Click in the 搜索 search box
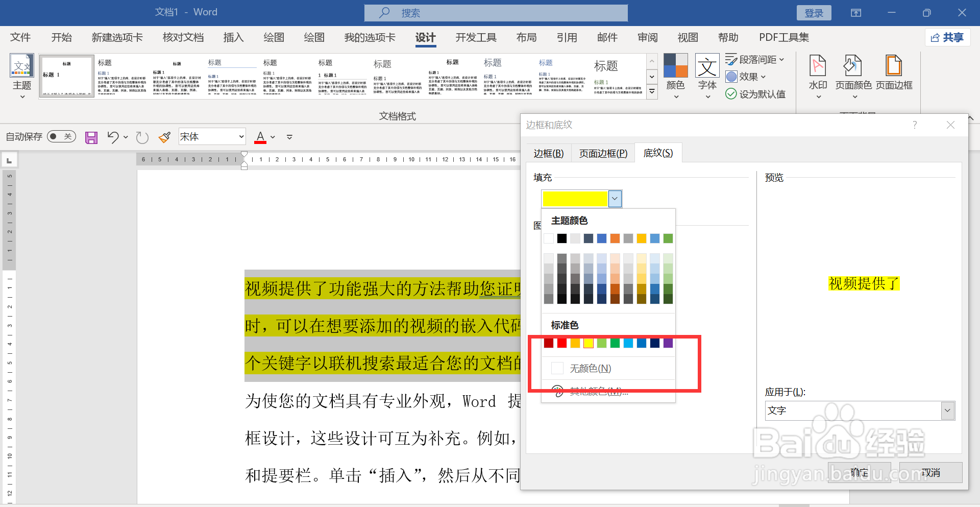The width and height of the screenshot is (980, 507). click(x=496, y=13)
